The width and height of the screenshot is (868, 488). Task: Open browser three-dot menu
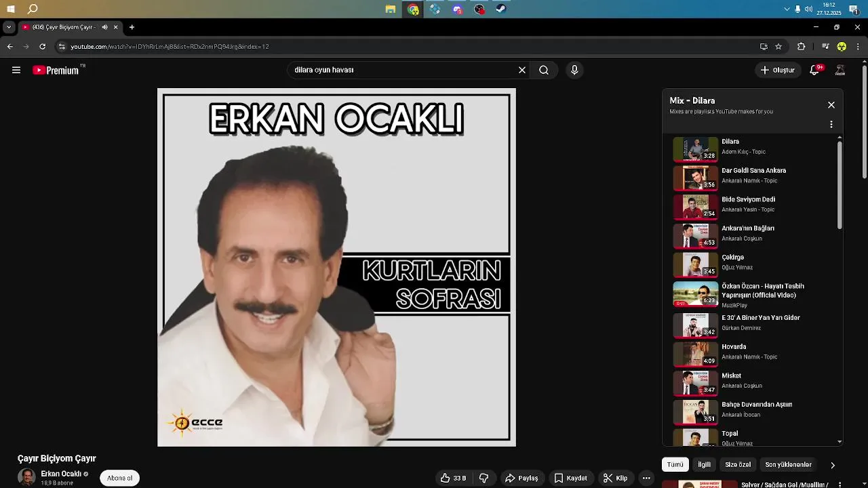858,47
